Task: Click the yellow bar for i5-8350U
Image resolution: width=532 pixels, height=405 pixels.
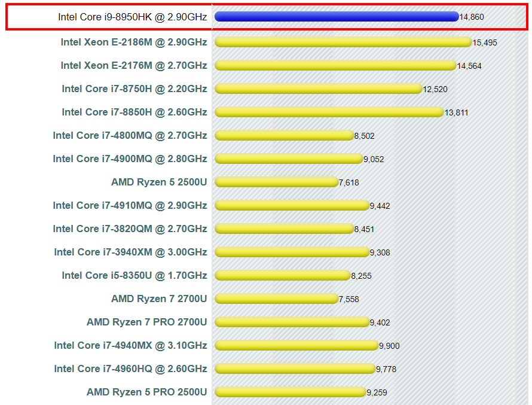Action: [x=283, y=275]
